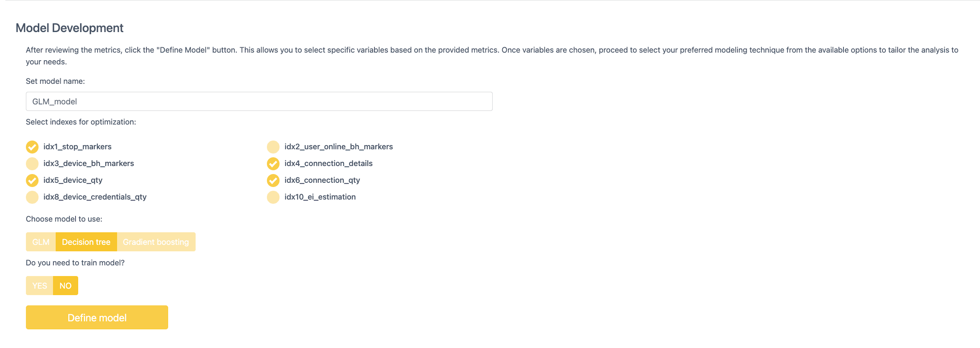The image size is (980, 348).
Task: Click the idx3_device_bh_markers label text
Action: pos(89,163)
